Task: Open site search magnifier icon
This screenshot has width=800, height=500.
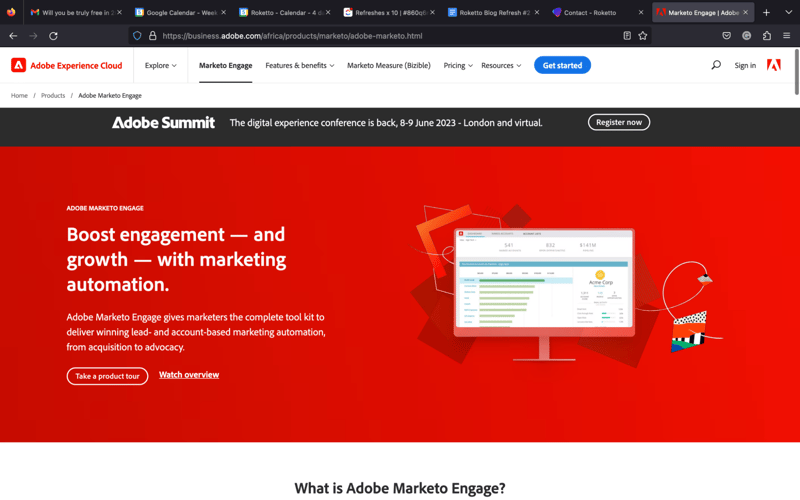Action: (x=716, y=65)
